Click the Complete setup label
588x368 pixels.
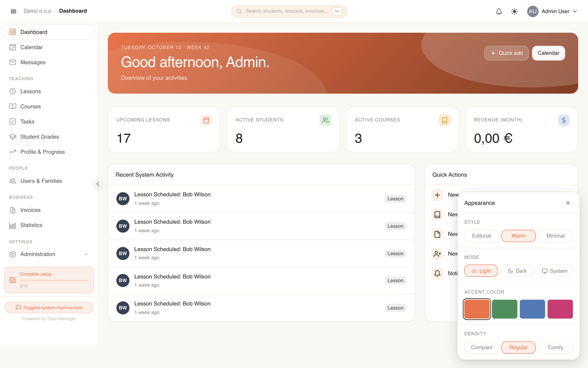click(36, 274)
